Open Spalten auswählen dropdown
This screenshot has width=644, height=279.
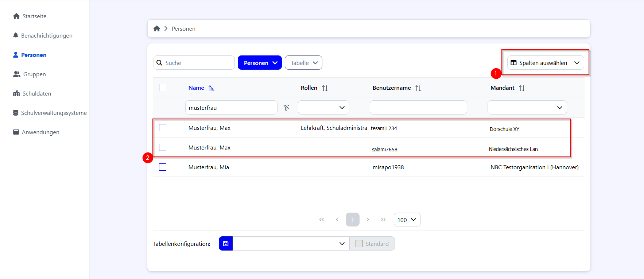click(x=545, y=63)
